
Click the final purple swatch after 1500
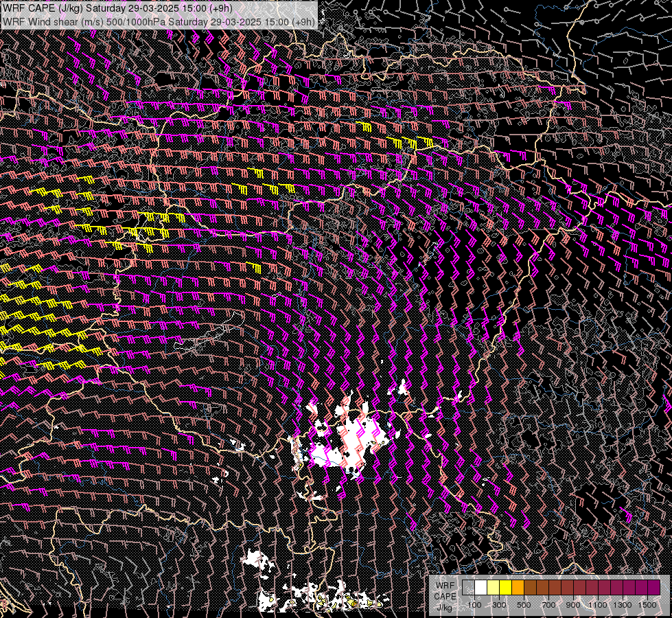point(653,587)
